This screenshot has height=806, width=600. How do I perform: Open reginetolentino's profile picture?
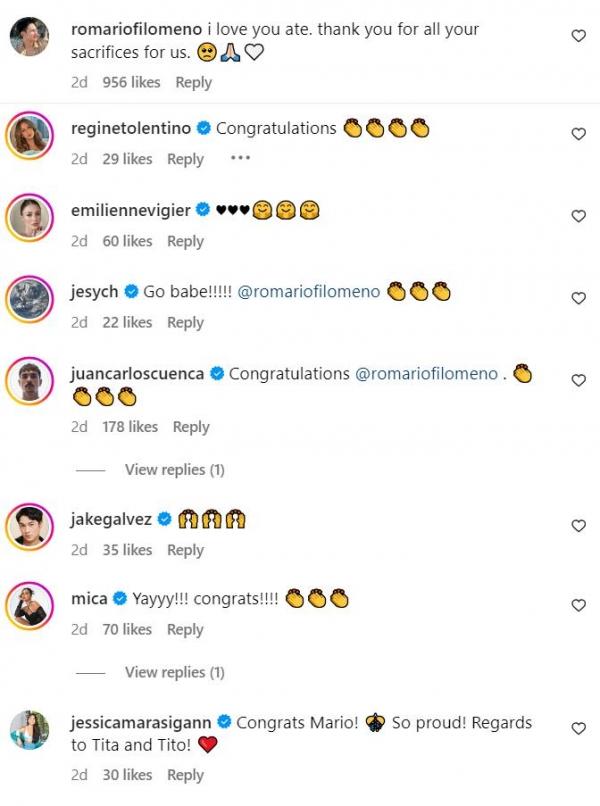pyautogui.click(x=30, y=134)
